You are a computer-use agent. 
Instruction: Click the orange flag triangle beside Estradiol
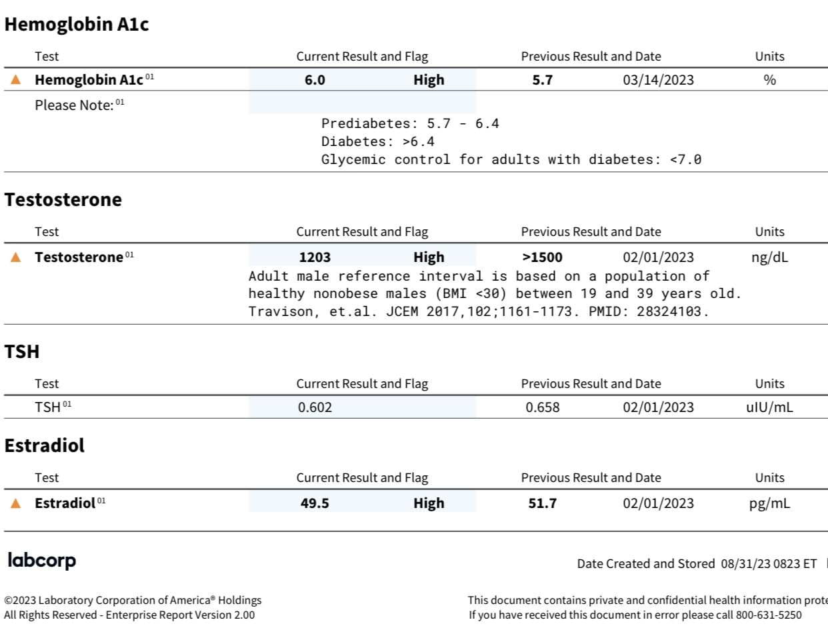16,503
